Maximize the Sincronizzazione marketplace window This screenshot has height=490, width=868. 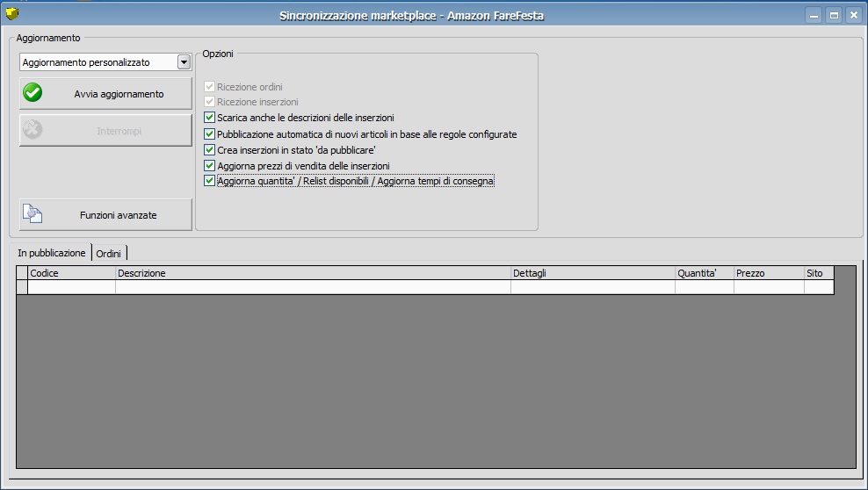click(833, 15)
